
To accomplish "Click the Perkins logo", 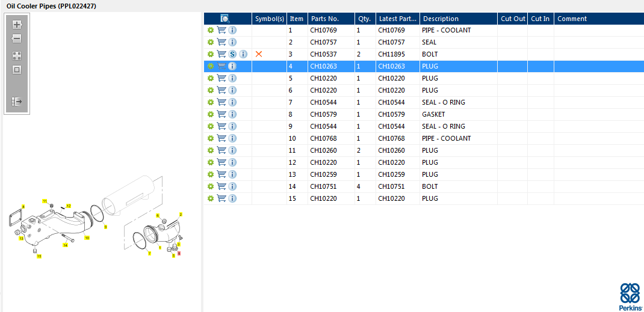I will 630,296.
